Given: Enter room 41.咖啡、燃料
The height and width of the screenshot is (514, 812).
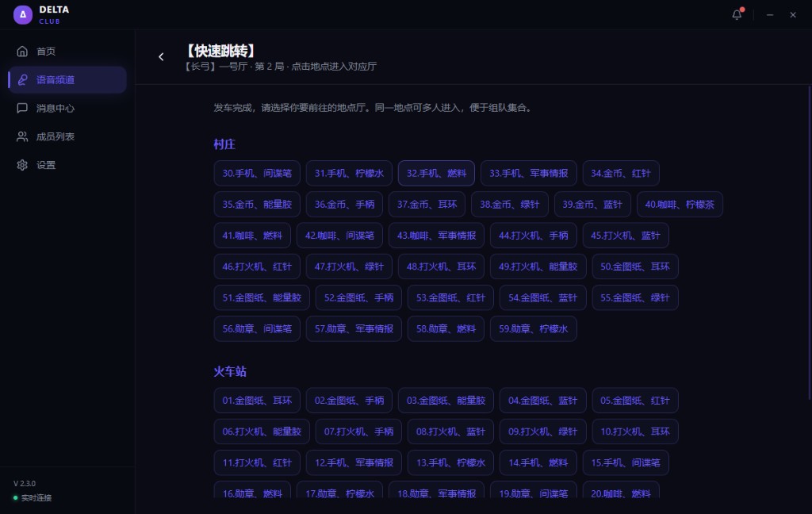Looking at the screenshot, I should (x=252, y=236).
